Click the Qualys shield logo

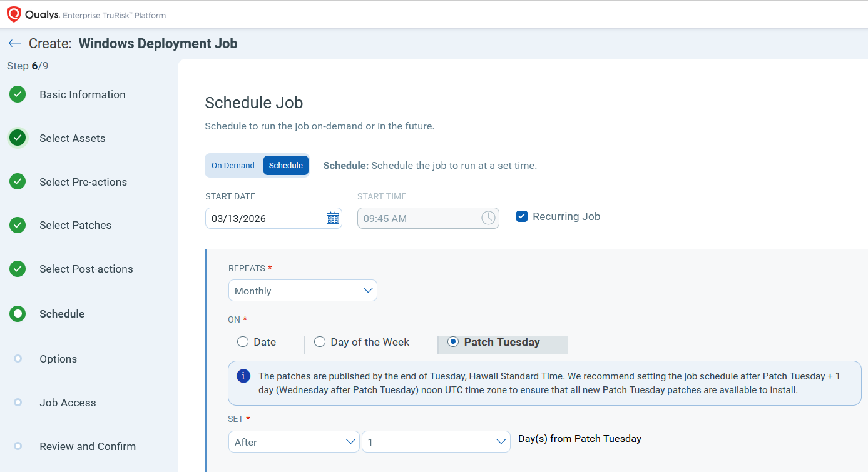coord(14,14)
